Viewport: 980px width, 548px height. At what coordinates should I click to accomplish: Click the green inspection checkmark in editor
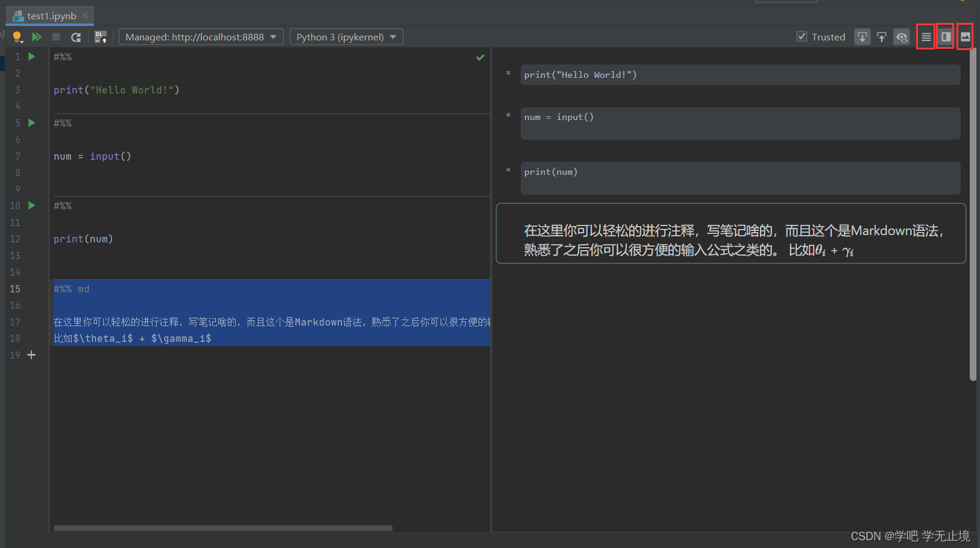[x=480, y=57]
